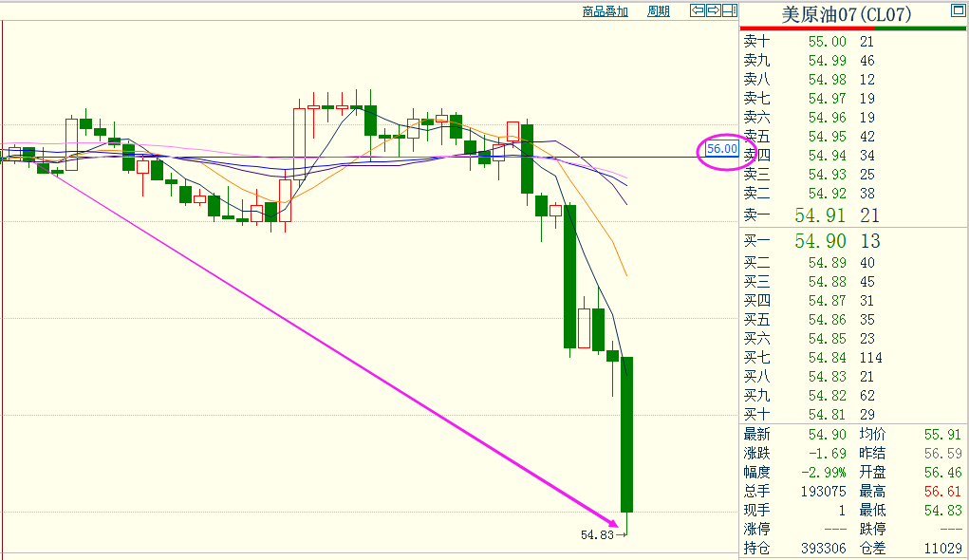
Task: Select the 卖七 ask row at 54.97
Action: tap(853, 99)
